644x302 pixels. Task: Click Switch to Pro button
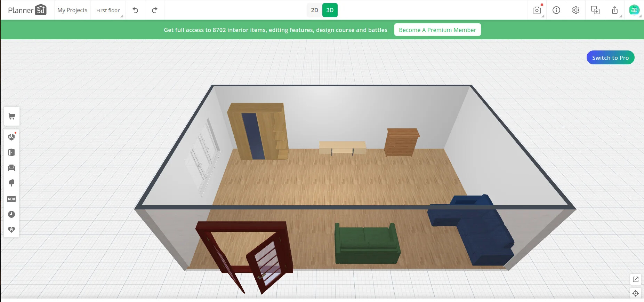610,58
